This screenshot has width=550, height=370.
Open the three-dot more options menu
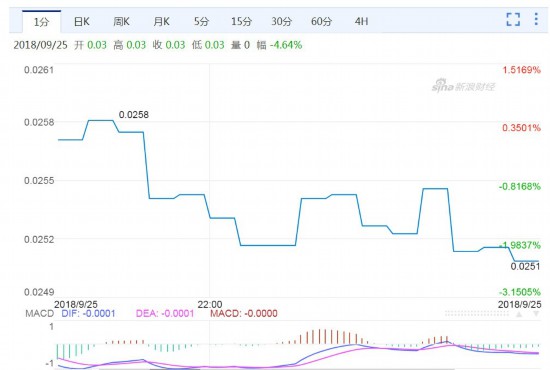(536, 19)
